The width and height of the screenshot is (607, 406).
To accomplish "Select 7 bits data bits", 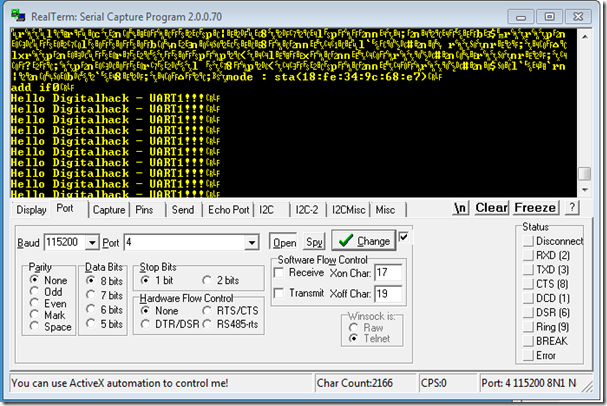I will point(105,295).
